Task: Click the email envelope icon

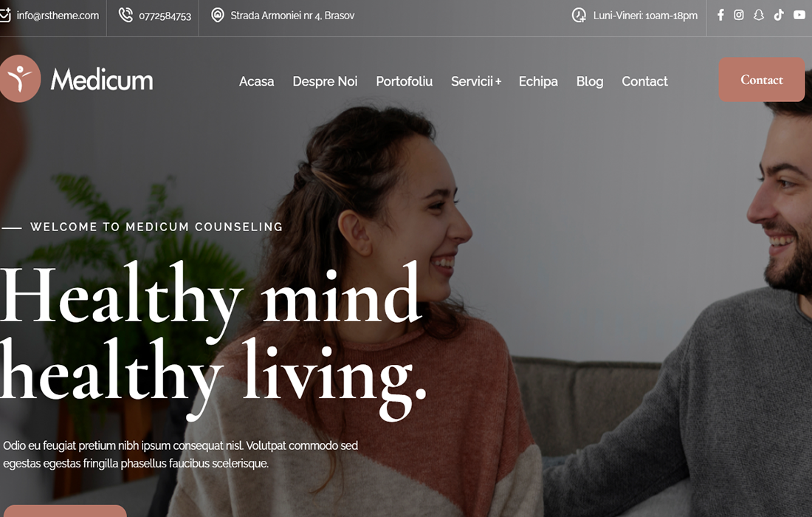Action: [x=4, y=16]
